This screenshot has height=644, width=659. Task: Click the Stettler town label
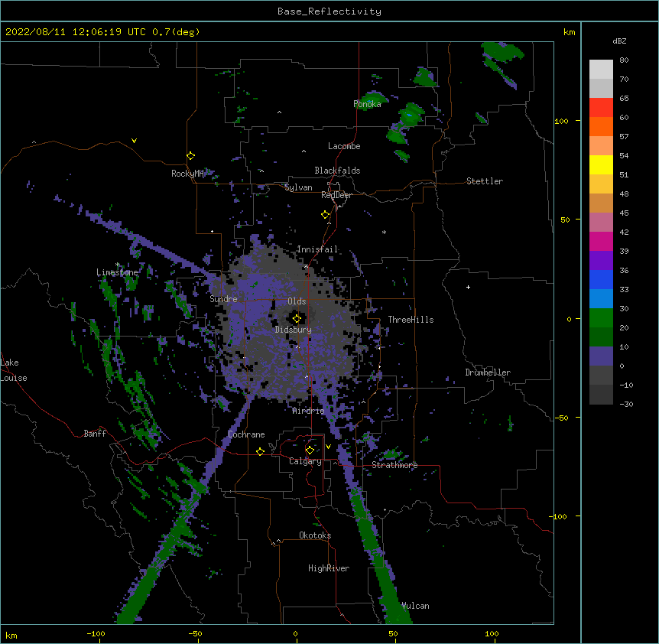[x=485, y=181]
